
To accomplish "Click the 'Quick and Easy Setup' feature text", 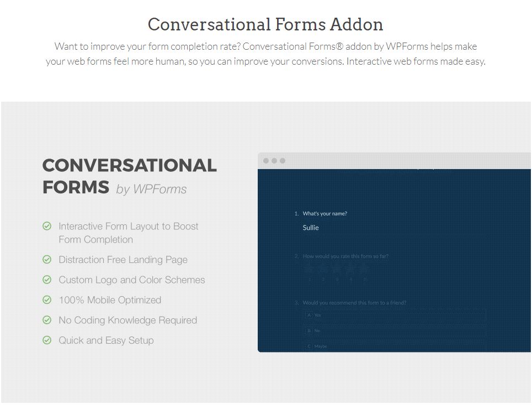I will [106, 340].
